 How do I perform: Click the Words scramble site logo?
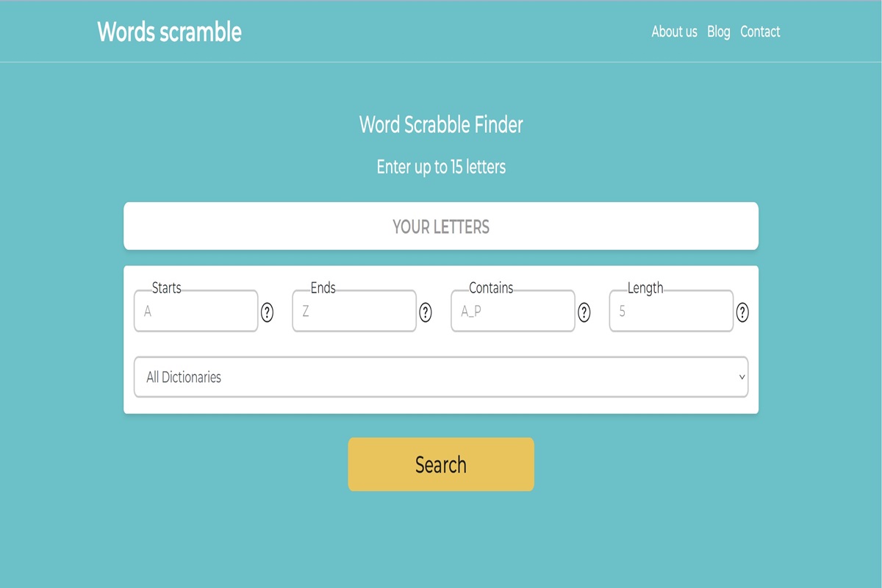point(169,32)
